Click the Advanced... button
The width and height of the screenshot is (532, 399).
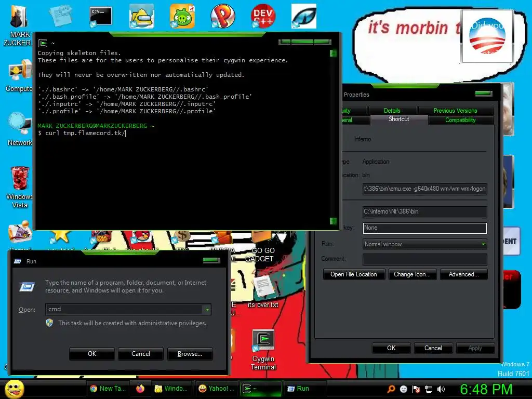point(463,274)
